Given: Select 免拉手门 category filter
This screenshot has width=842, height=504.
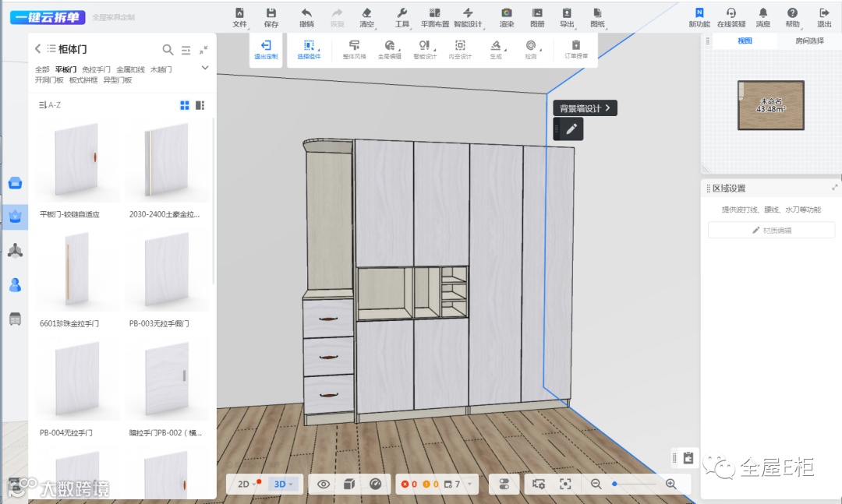Looking at the screenshot, I should pos(96,69).
